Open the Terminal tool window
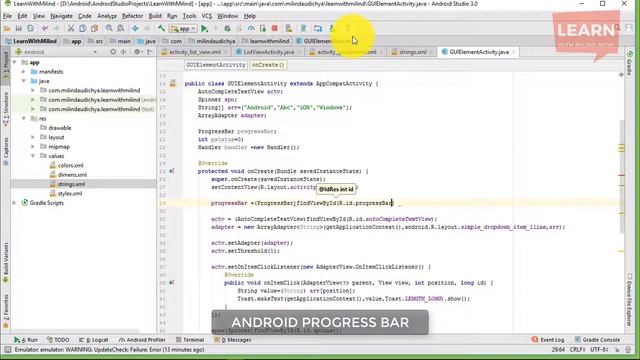640x360 pixels. point(190,340)
